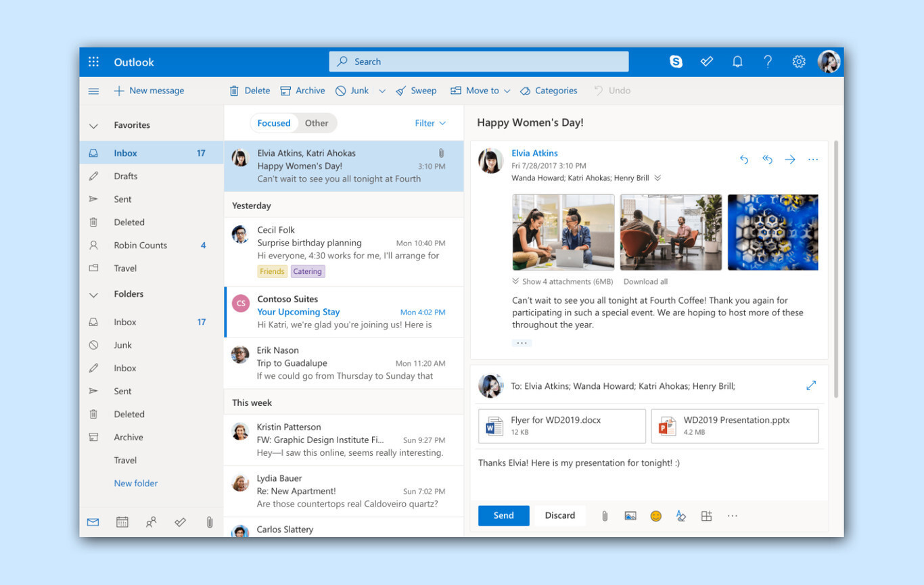Image resolution: width=924 pixels, height=585 pixels.
Task: Open the People view icon
Action: [152, 521]
